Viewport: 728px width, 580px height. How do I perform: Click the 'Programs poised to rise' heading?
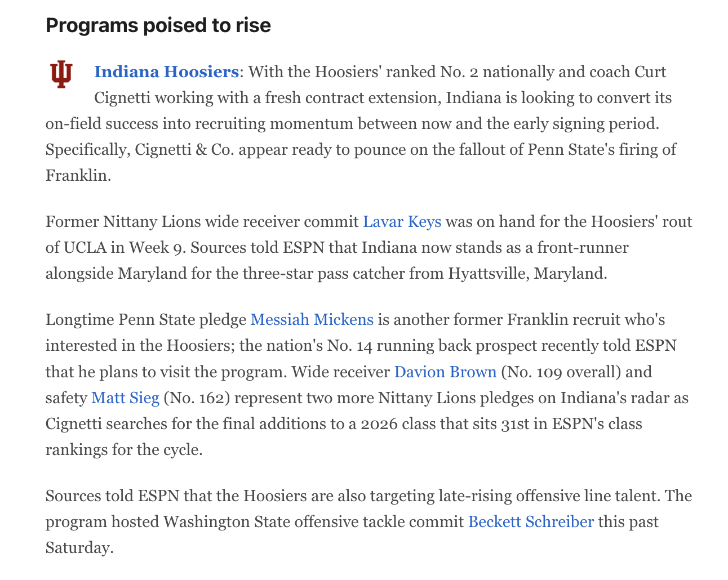tap(158, 25)
